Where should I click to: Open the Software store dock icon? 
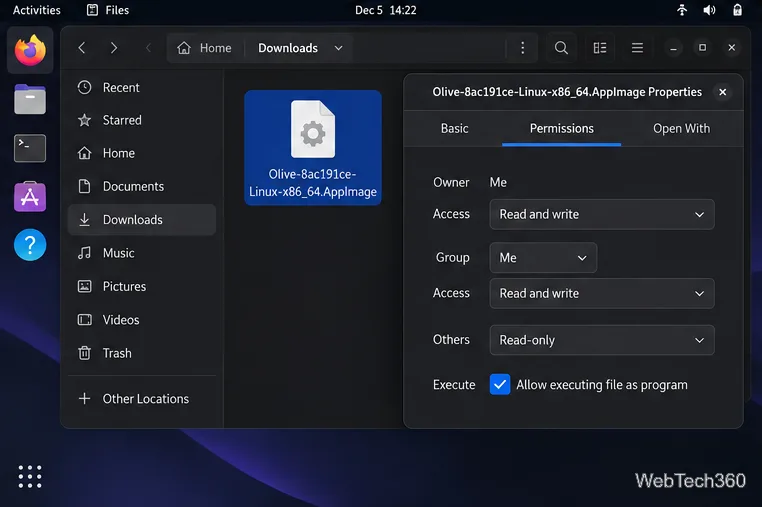(30, 197)
